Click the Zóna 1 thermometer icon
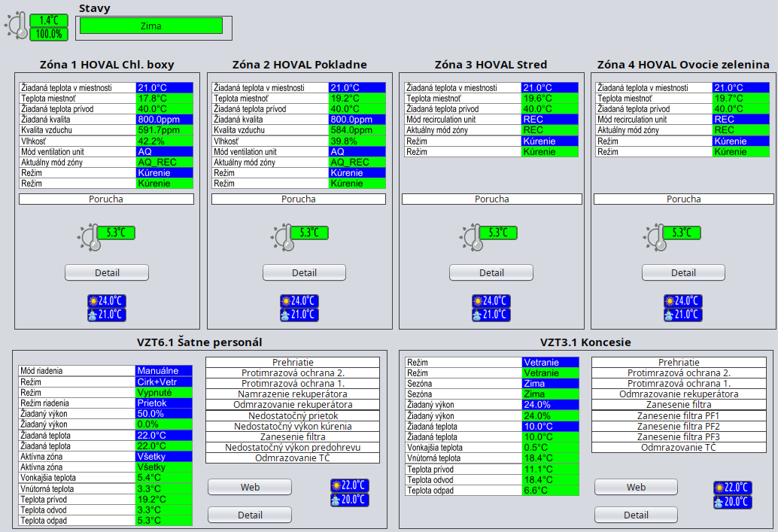 (x=90, y=236)
